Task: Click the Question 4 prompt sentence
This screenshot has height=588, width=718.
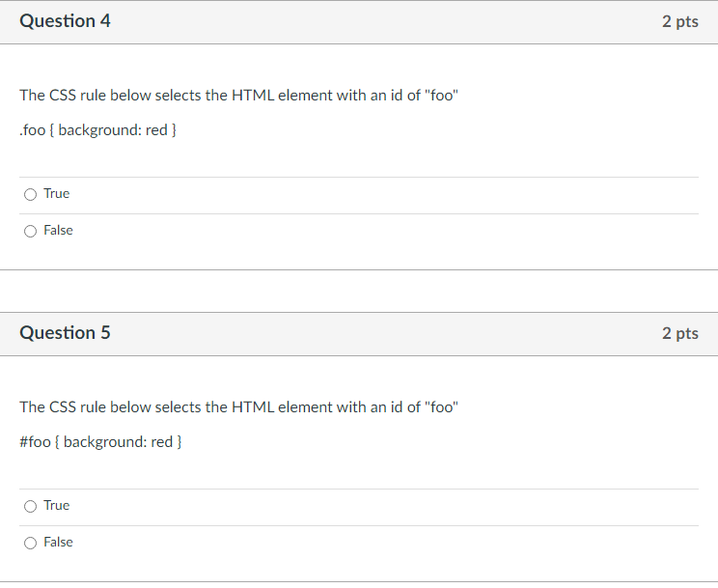Action: tap(237, 96)
